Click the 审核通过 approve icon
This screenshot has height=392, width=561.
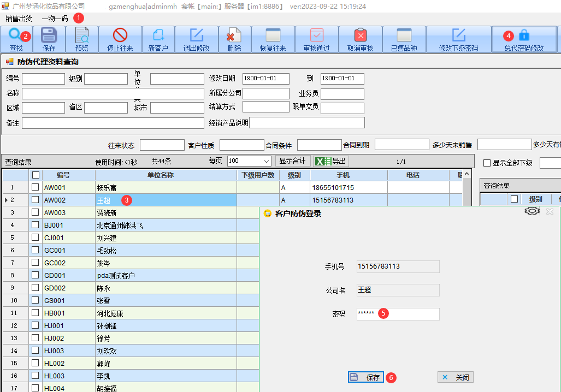pos(317,35)
